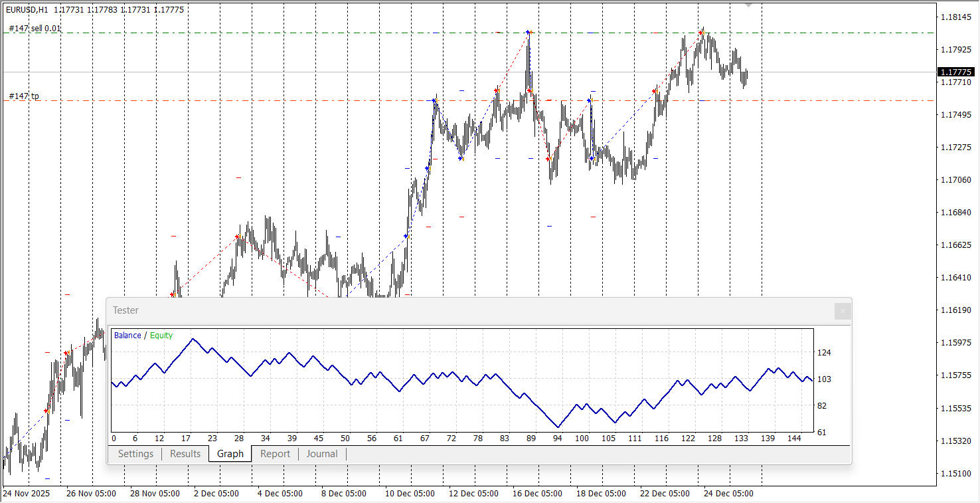Click the blue dash marker near 8 Dec
Image resolution: width=980 pixels, height=503 pixels.
[x=338, y=237]
